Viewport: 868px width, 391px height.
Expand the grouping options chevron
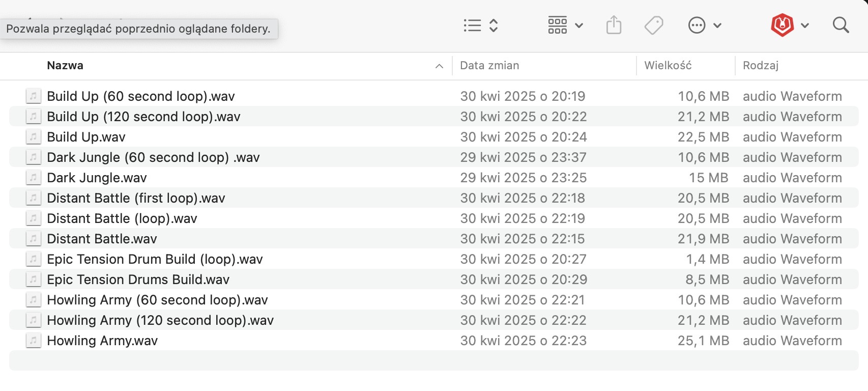click(579, 25)
